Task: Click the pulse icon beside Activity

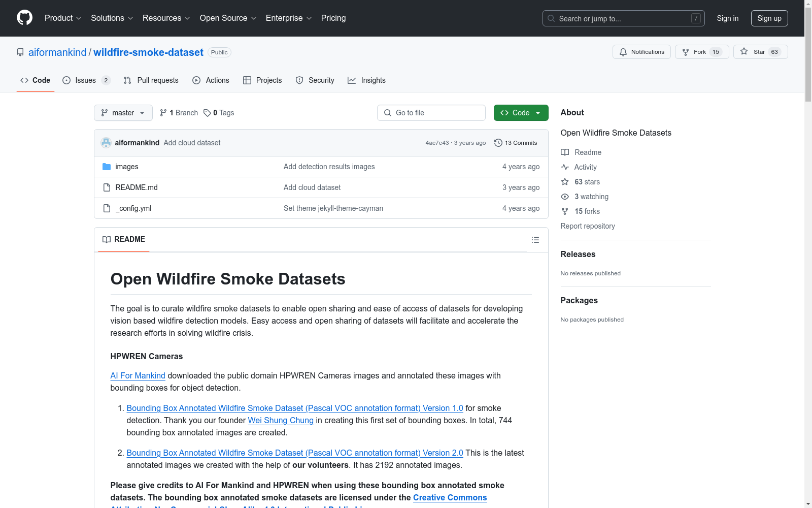Action: pos(565,167)
